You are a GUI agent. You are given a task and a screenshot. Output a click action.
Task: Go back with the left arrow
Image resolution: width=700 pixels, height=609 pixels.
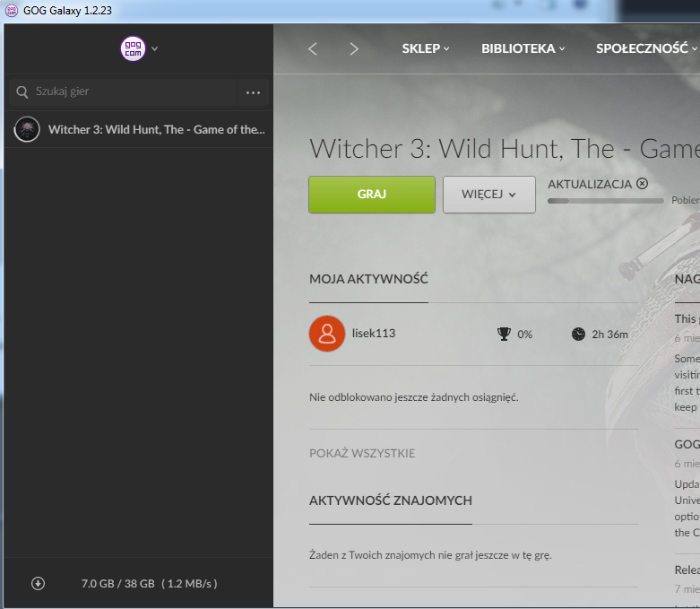point(313,48)
